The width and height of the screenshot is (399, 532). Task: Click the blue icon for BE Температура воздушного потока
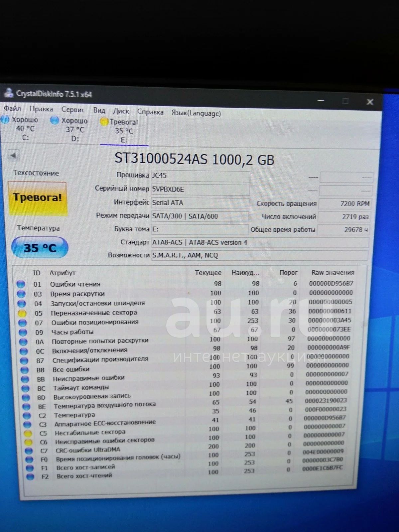pos(27,406)
